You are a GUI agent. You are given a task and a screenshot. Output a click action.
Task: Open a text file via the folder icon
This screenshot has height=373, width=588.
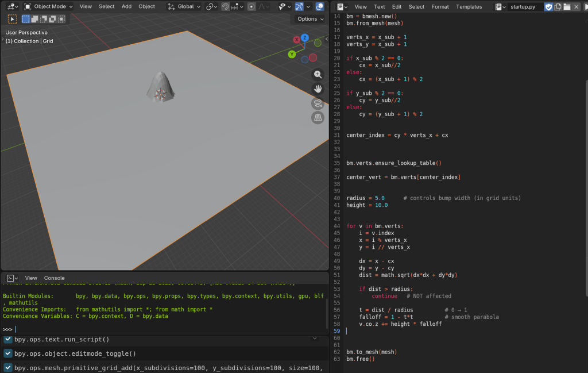click(x=567, y=7)
